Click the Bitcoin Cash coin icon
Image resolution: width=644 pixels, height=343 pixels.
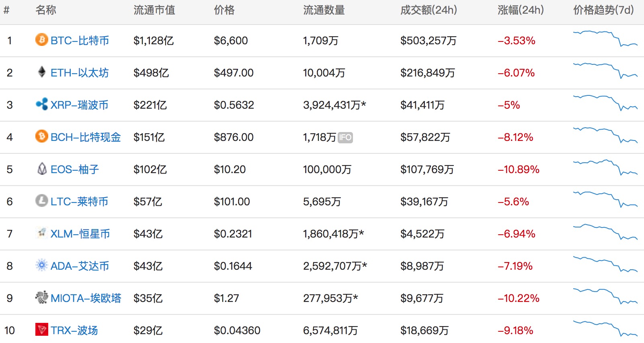point(42,136)
